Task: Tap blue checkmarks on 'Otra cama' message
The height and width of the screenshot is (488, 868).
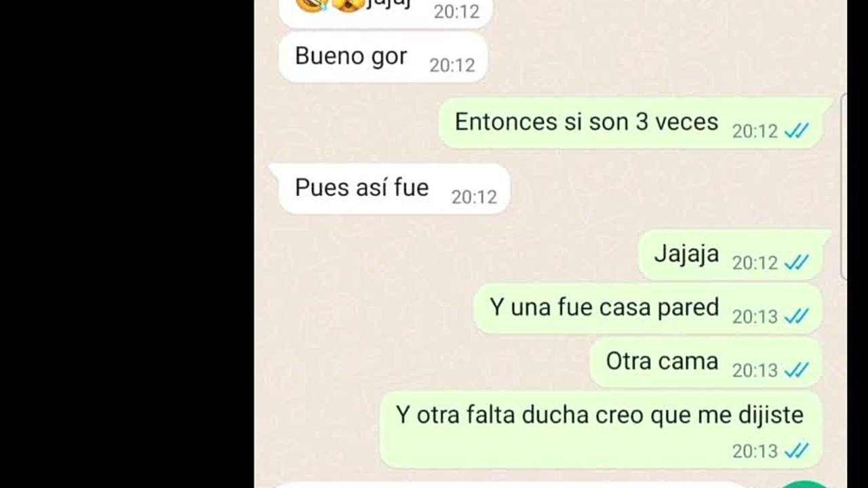Action: pyautogui.click(x=796, y=370)
